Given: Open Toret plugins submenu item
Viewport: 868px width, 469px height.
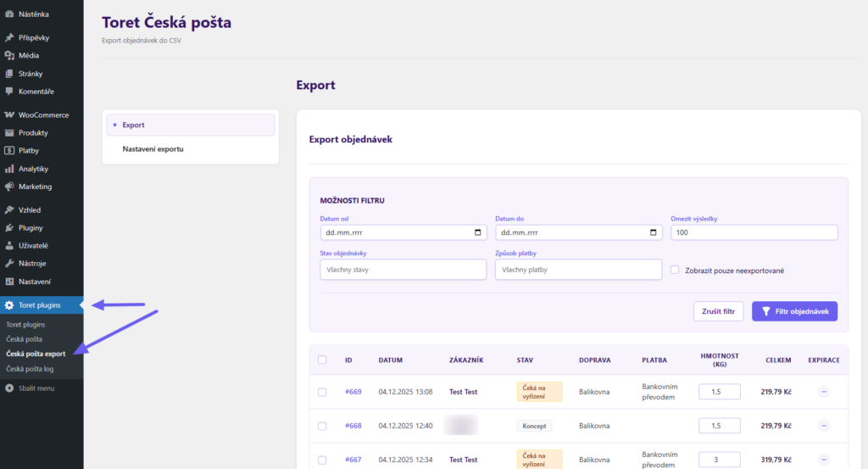Looking at the screenshot, I should [25, 325].
